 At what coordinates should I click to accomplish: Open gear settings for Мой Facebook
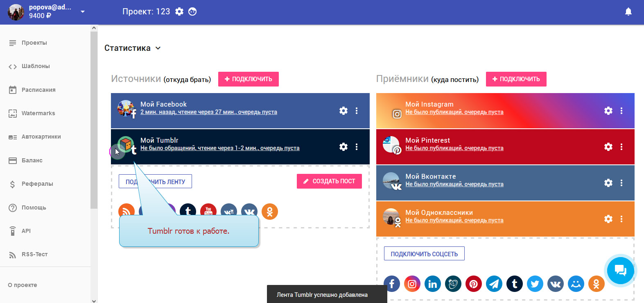(x=343, y=111)
